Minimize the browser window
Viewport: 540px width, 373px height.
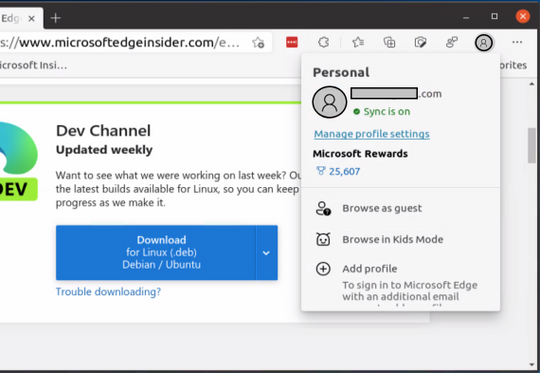[466, 17]
